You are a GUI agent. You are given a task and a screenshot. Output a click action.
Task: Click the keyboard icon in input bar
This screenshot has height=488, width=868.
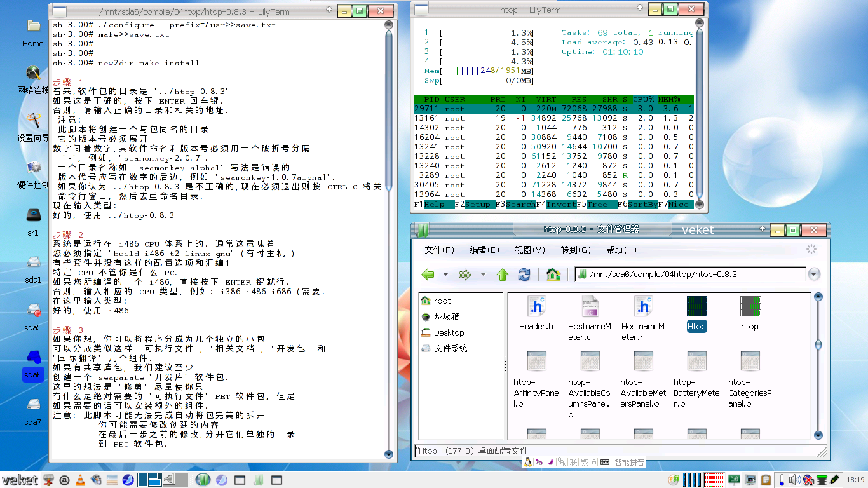(604, 462)
